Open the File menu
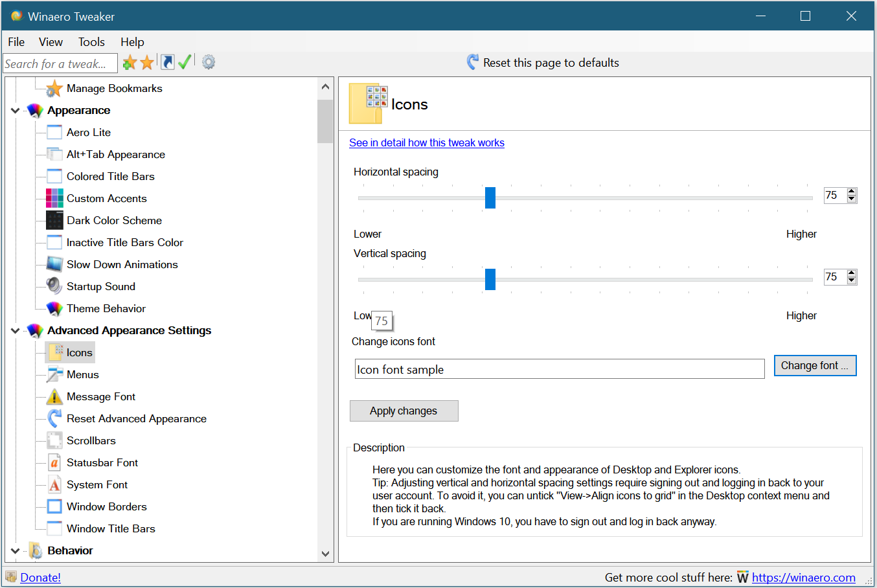The height and width of the screenshot is (588, 877). point(16,42)
